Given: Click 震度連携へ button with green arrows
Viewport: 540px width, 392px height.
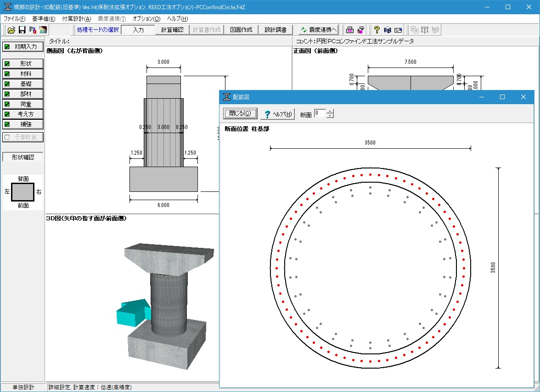Looking at the screenshot, I should click(319, 30).
